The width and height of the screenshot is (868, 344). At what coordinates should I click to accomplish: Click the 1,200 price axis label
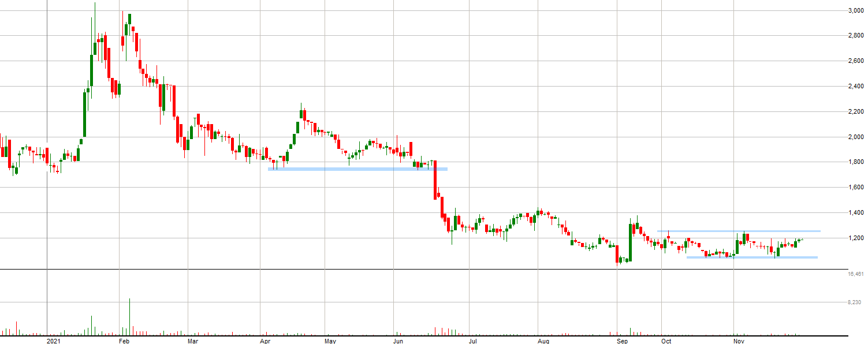856,238
